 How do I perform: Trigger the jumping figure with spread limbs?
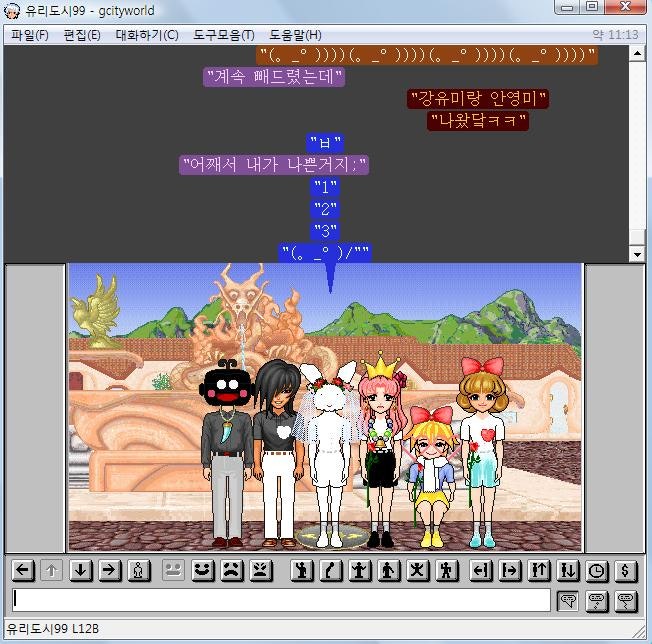coord(418,571)
